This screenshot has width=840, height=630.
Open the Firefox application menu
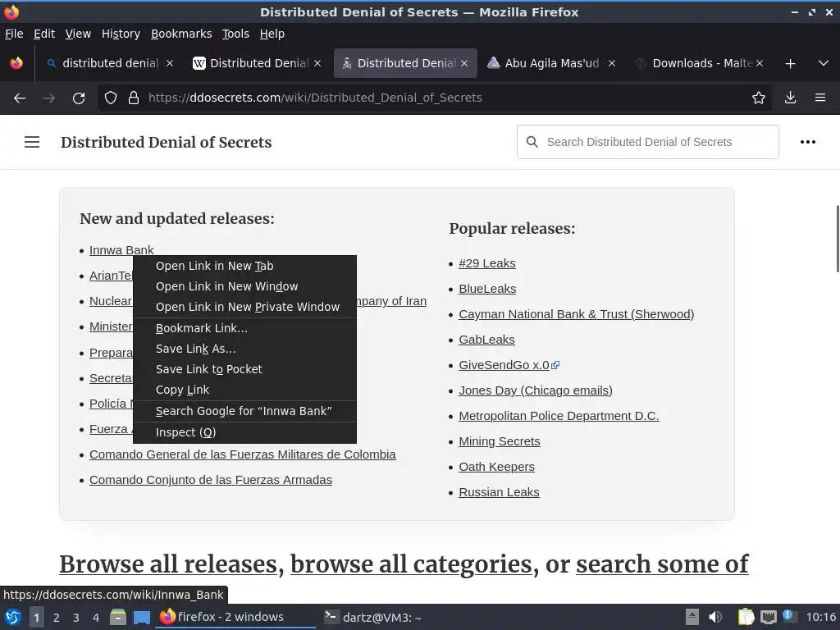[820, 98]
